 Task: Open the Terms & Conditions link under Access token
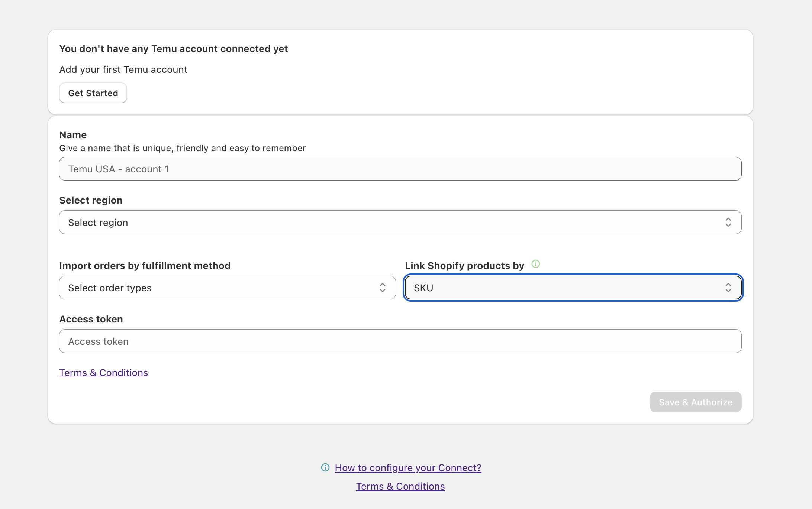pos(104,373)
